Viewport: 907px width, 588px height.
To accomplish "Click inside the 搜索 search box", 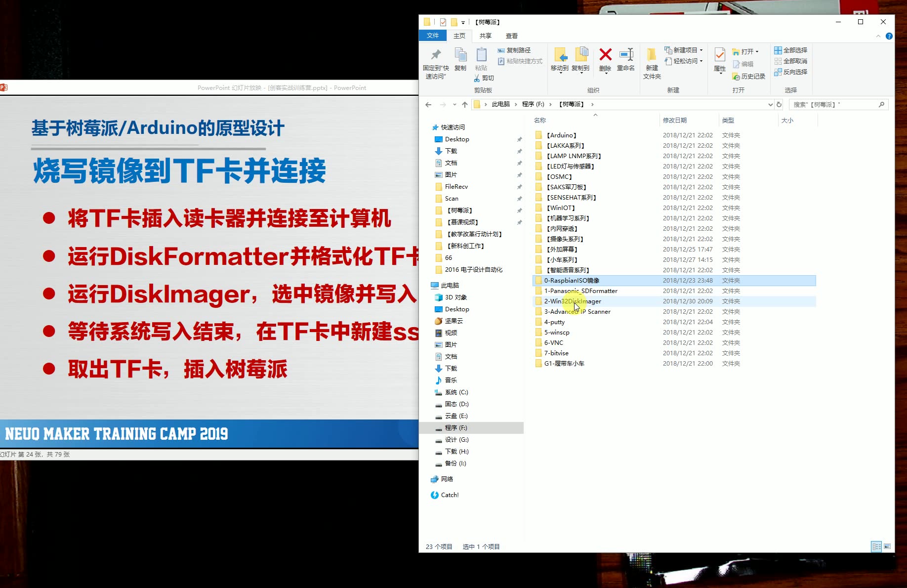I will (x=835, y=104).
